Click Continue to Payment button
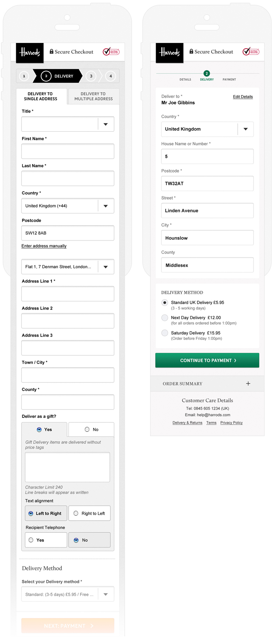The height and width of the screenshot is (644, 273). (207, 360)
